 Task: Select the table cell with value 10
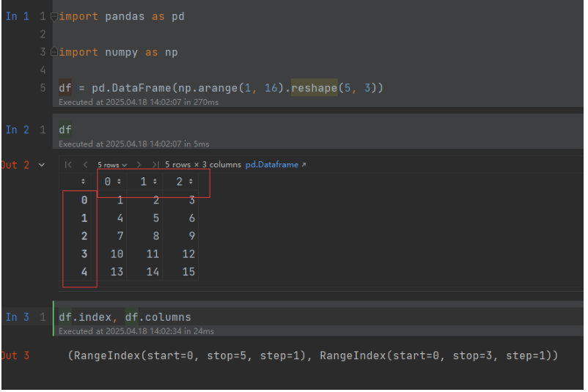pyautogui.click(x=117, y=254)
